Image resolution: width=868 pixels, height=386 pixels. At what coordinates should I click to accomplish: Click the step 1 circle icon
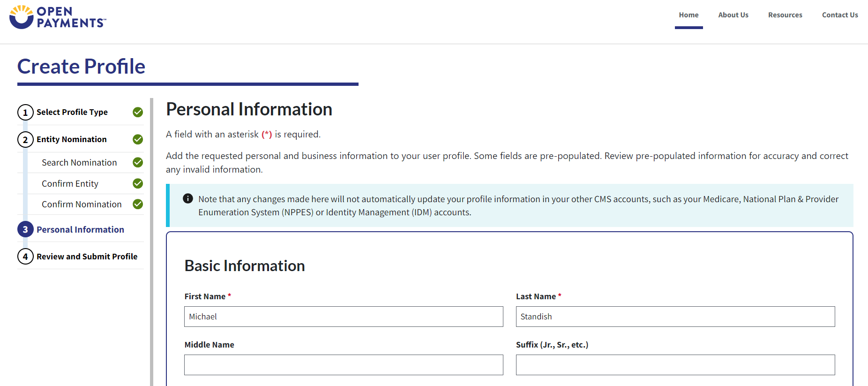coord(25,113)
